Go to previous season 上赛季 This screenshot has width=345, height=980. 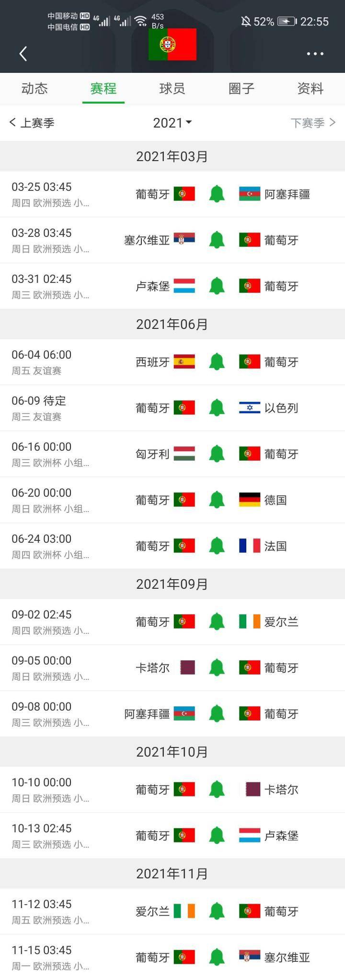click(x=32, y=123)
